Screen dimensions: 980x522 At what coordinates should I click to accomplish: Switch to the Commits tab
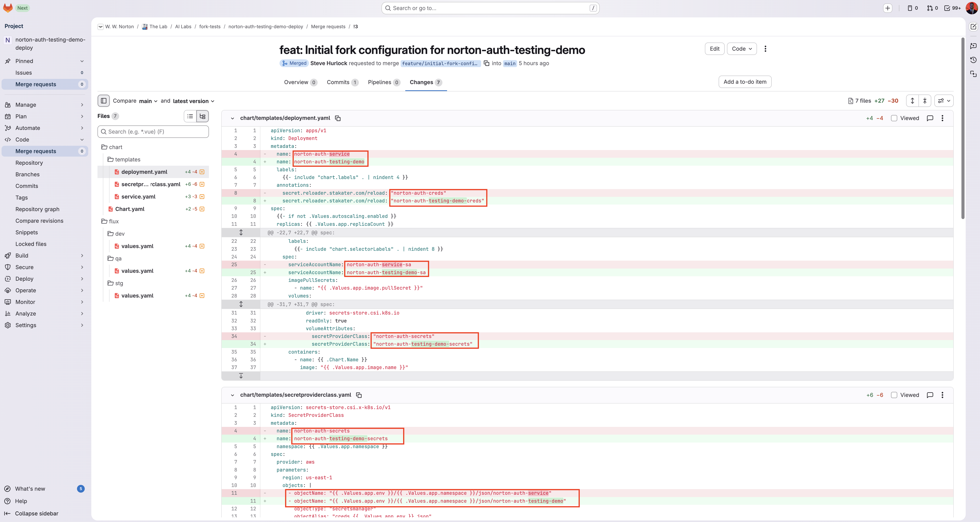tap(342, 83)
